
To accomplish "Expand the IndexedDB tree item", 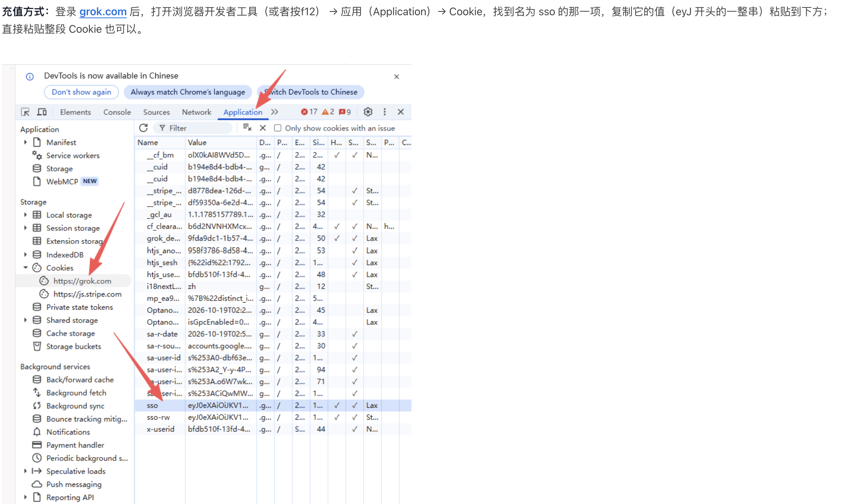I will point(25,255).
